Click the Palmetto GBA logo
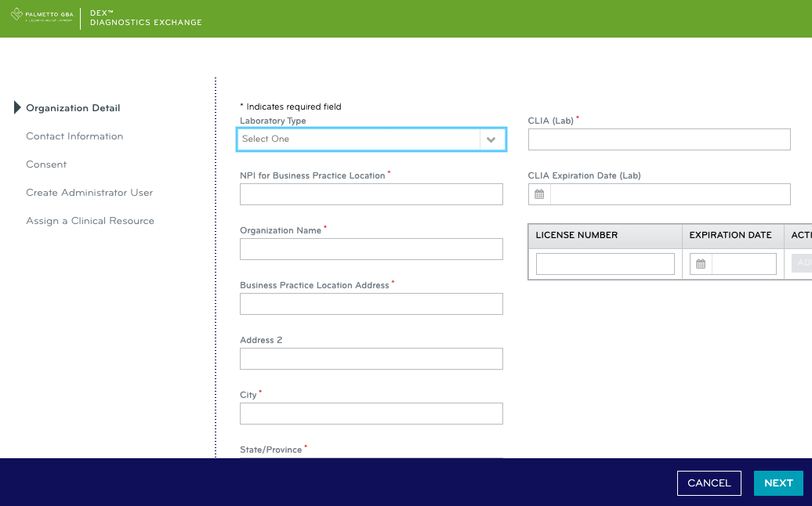Image resolution: width=812 pixels, height=506 pixels. point(42,15)
